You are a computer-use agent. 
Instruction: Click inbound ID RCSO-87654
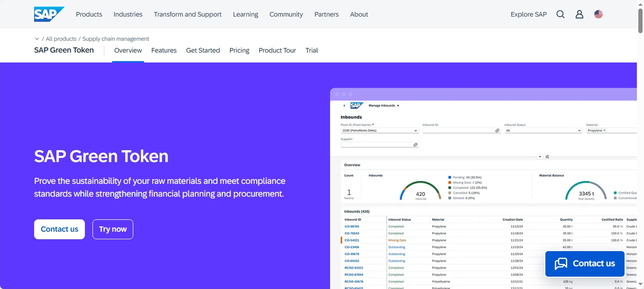click(354, 274)
